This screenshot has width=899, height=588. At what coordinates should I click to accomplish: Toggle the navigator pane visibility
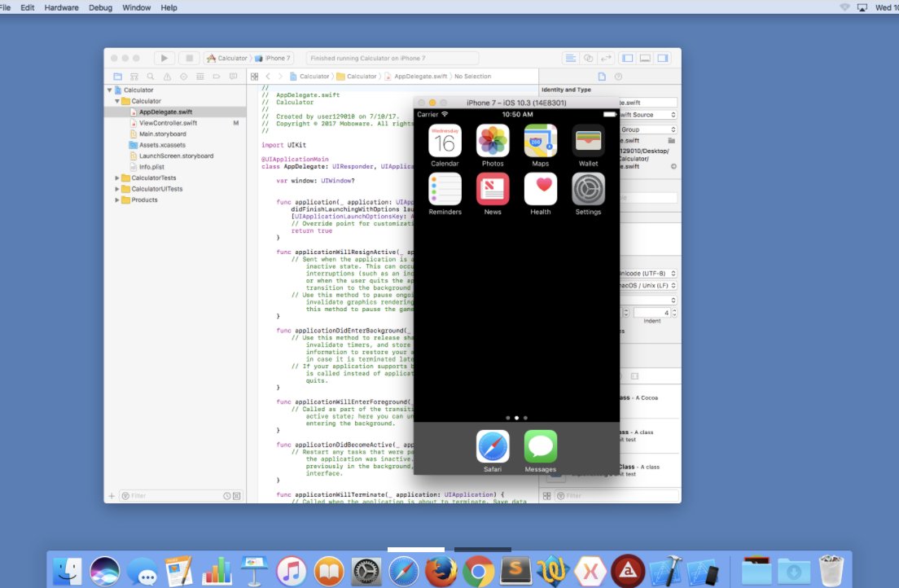[x=628, y=58]
